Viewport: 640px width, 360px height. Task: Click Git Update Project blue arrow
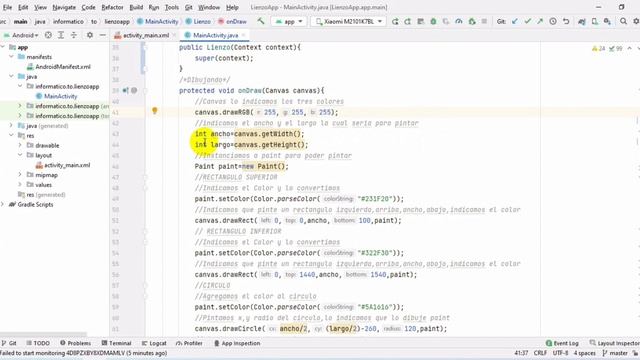click(515, 21)
